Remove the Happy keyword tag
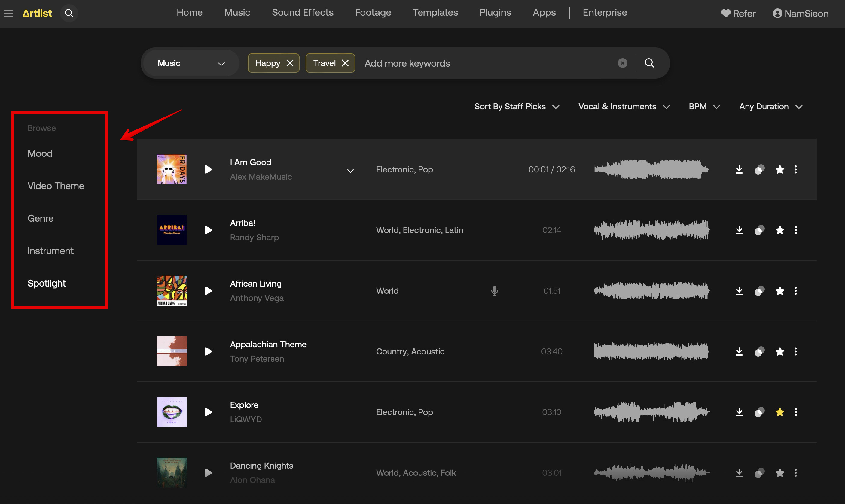 [x=290, y=63]
